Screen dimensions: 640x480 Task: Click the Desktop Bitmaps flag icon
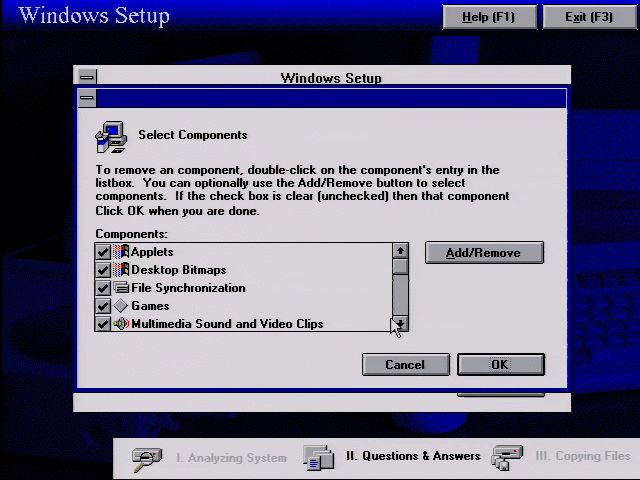tap(121, 270)
